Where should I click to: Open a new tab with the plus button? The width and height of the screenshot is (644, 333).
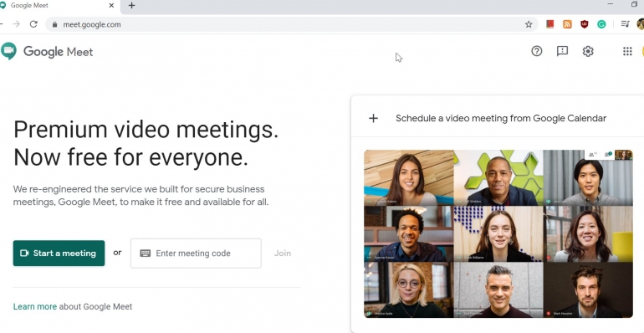tap(131, 5)
